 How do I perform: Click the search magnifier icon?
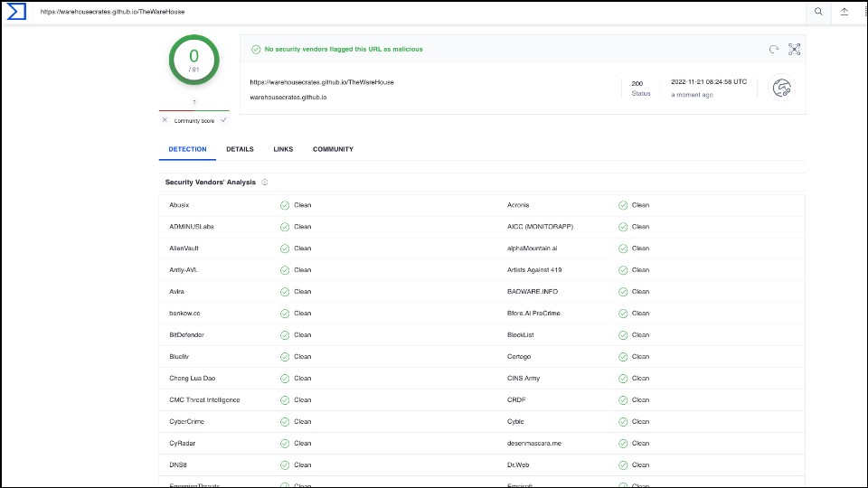(818, 12)
